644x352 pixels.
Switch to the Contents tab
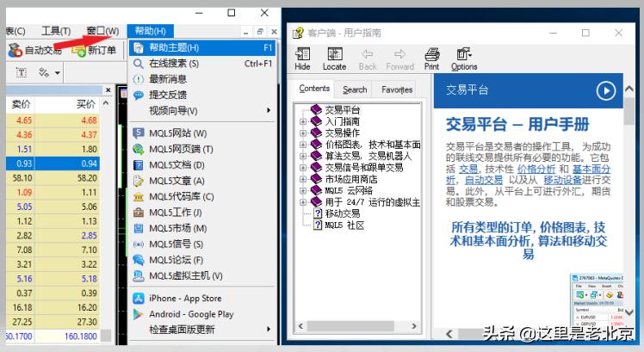coord(314,89)
